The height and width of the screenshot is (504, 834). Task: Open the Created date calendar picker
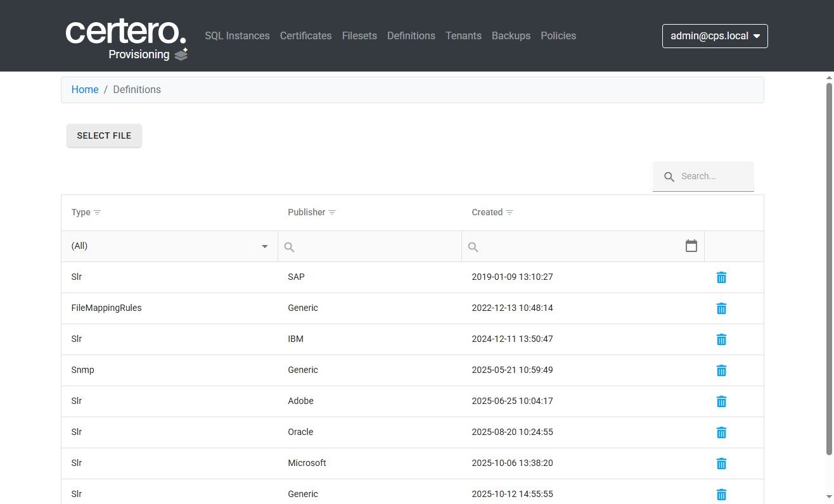(691, 246)
